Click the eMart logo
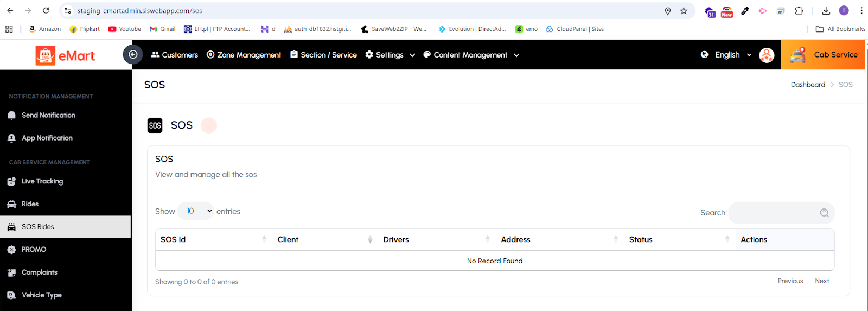The width and height of the screenshot is (868, 311). pyautogui.click(x=66, y=55)
